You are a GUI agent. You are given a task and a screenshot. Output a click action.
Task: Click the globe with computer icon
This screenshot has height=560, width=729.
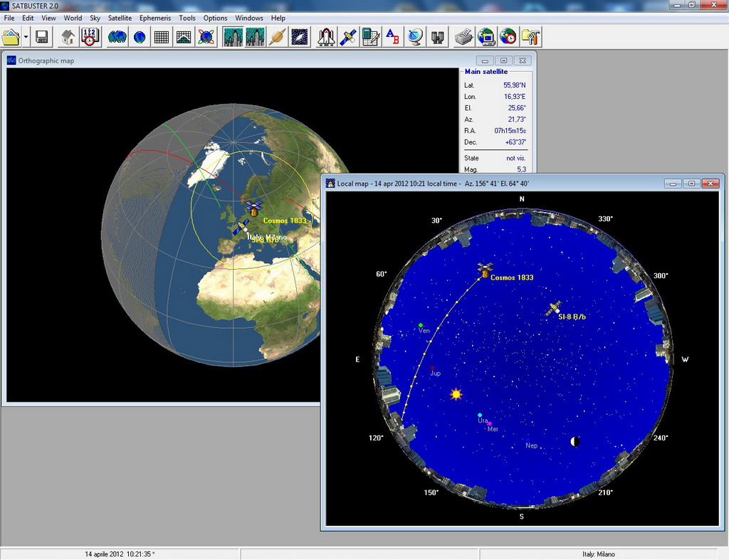(x=486, y=37)
